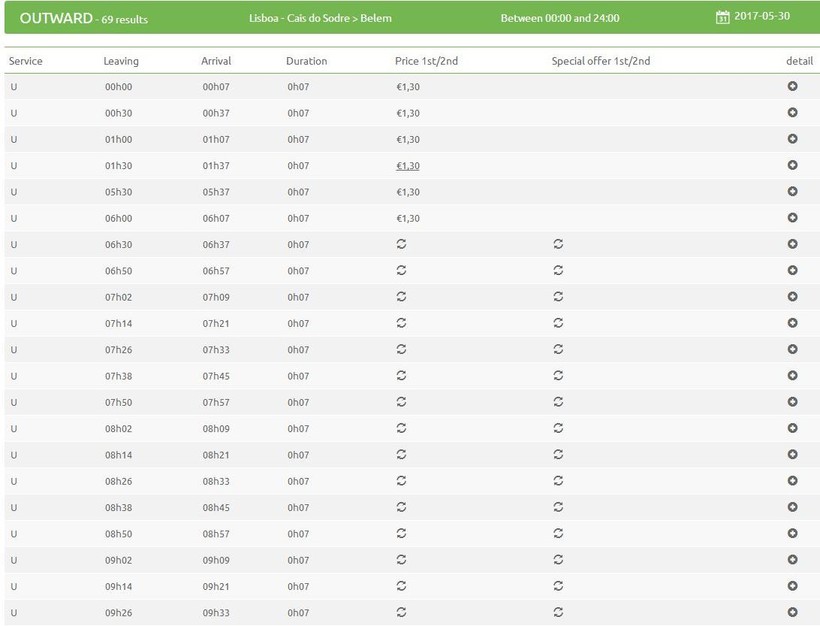
Task: Click special offer refresh icon for 08h26 train
Action: click(x=558, y=481)
